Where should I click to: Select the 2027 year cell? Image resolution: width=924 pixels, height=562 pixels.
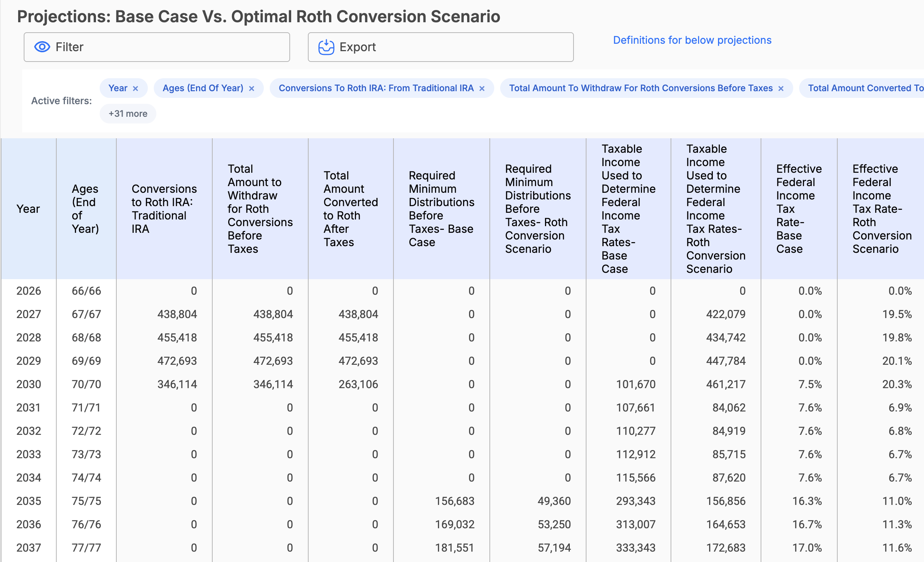point(29,314)
